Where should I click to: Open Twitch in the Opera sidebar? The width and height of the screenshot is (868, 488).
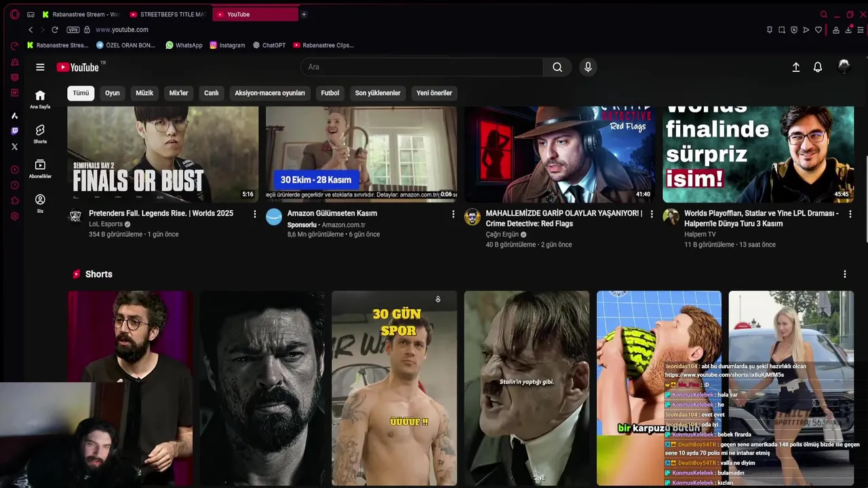15,131
